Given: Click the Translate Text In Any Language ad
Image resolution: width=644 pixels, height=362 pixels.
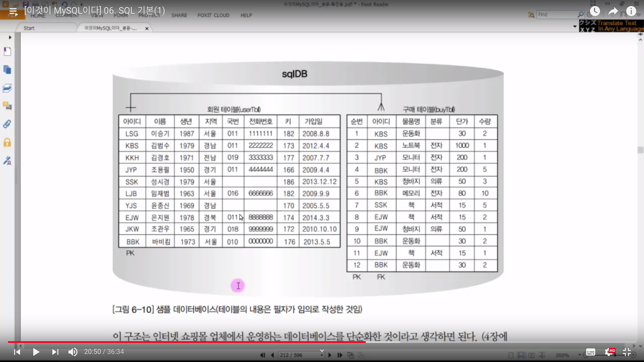Looking at the screenshot, I should coord(611,26).
